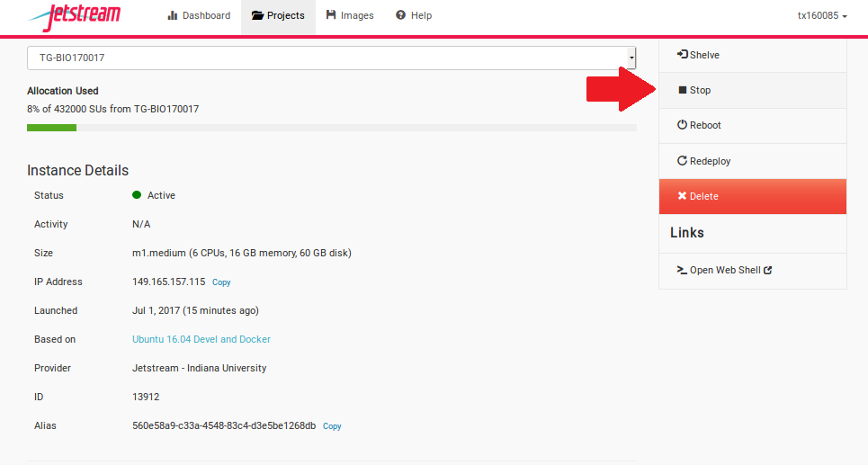868x465 pixels.
Task: Open Dashboard via bar chart icon
Action: tap(172, 15)
